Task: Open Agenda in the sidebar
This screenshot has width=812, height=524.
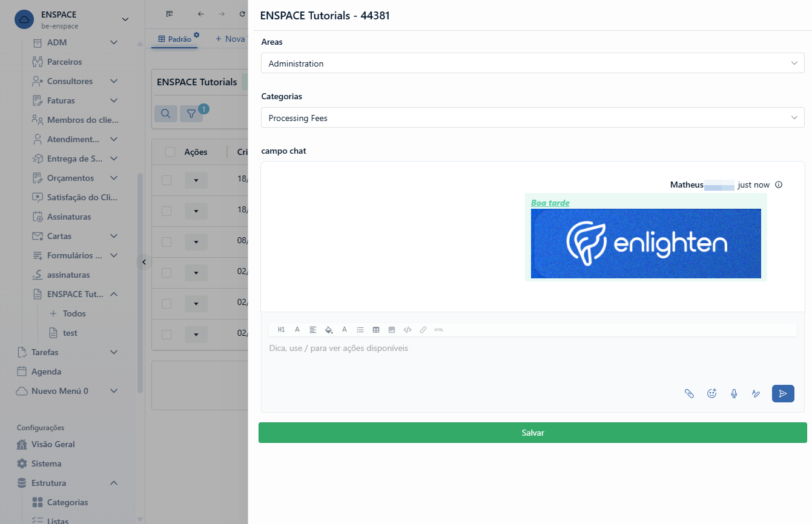Action: click(x=46, y=372)
